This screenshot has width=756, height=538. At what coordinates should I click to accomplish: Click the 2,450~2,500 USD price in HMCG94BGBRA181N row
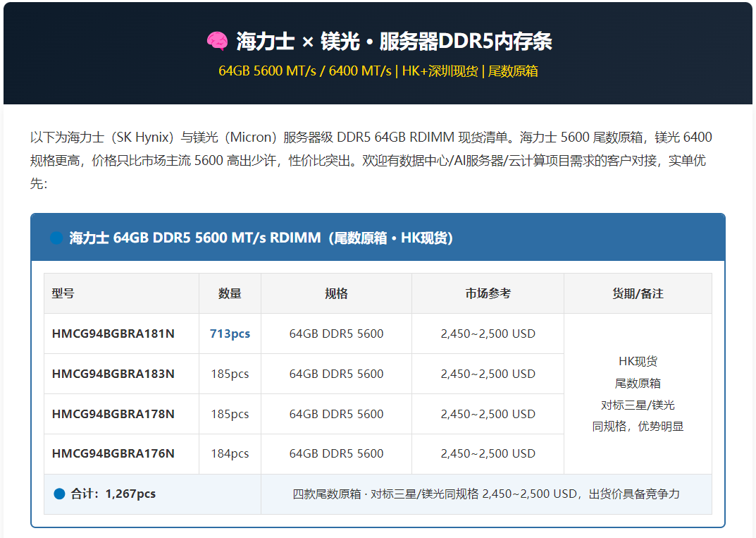pos(488,334)
